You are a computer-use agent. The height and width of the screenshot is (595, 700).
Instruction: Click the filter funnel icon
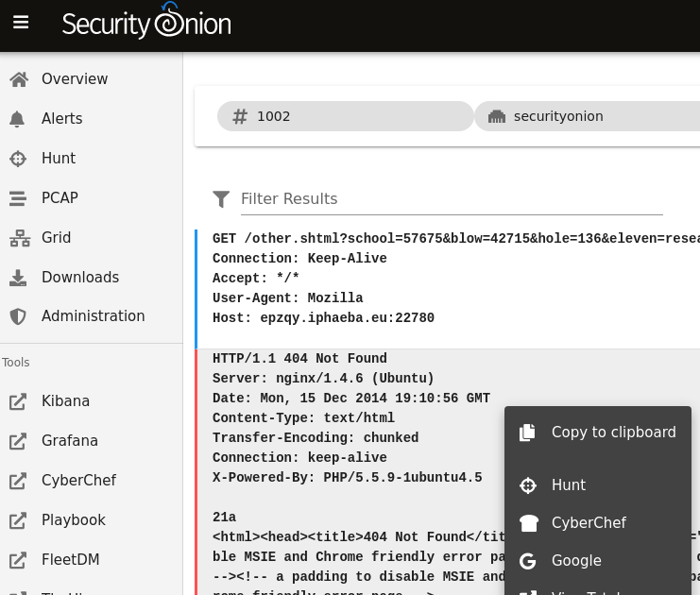click(x=221, y=199)
